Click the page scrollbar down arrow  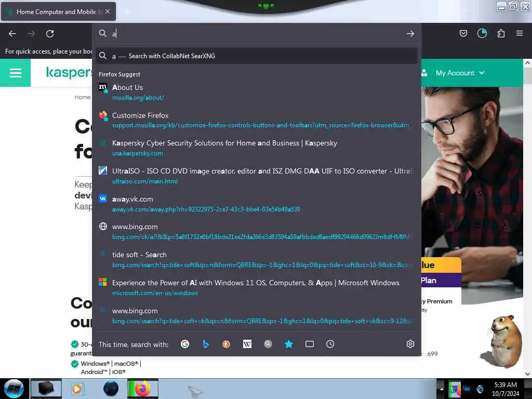pos(527,374)
